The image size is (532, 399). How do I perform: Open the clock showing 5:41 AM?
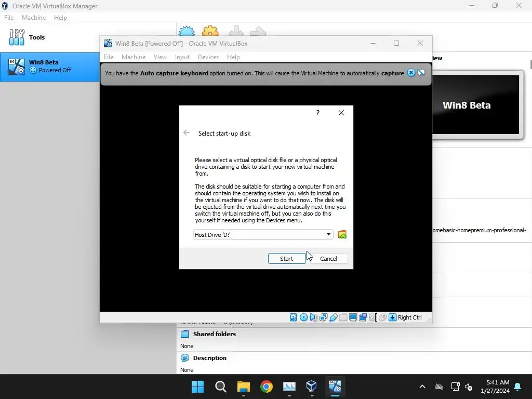[x=495, y=387]
